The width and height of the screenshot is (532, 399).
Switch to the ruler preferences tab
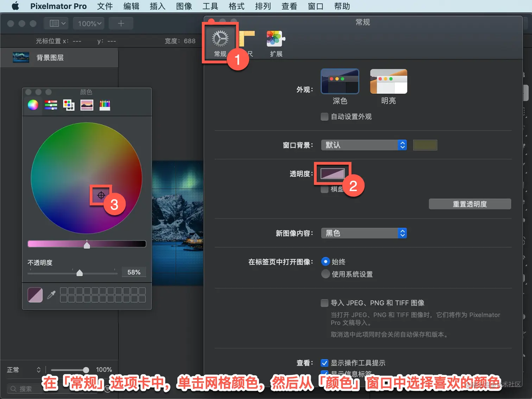[x=248, y=43]
